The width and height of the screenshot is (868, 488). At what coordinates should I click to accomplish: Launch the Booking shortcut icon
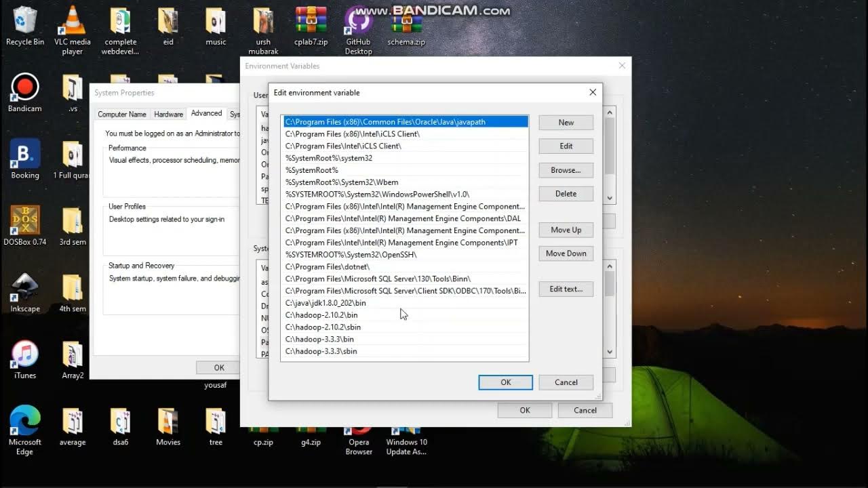coord(25,159)
